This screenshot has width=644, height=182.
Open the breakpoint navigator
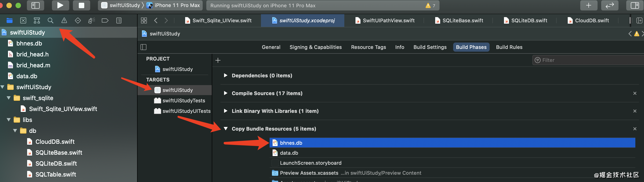pyautogui.click(x=105, y=20)
